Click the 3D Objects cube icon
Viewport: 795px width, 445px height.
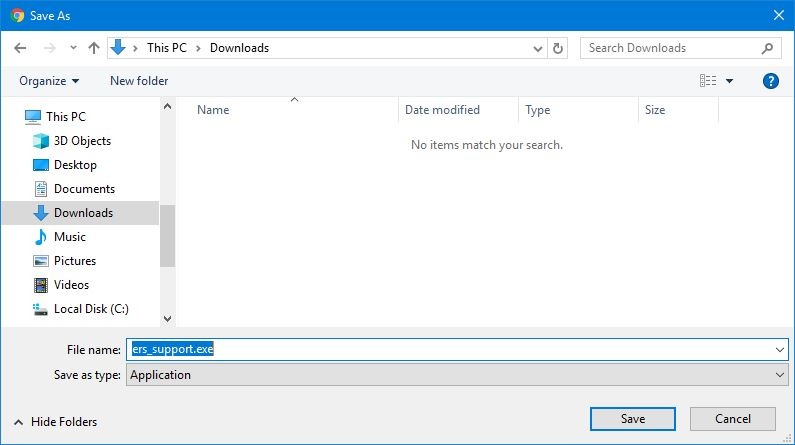(41, 141)
